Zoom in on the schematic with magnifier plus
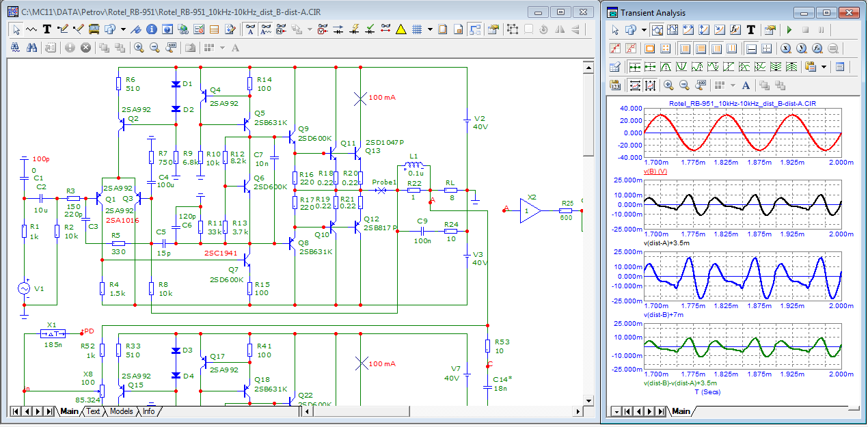Screen dimensions: 868x427 [x=139, y=48]
